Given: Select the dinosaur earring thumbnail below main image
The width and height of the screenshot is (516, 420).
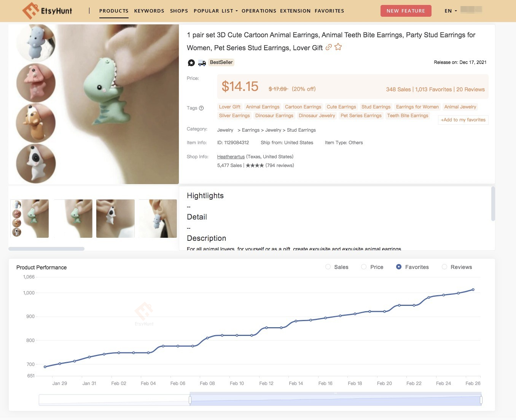Looking at the screenshot, I should click(73, 218).
